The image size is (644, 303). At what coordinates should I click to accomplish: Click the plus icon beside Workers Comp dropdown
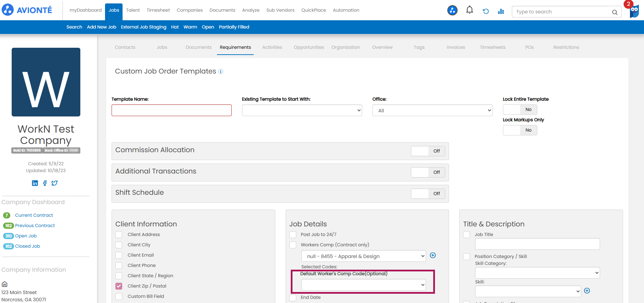pyautogui.click(x=433, y=255)
